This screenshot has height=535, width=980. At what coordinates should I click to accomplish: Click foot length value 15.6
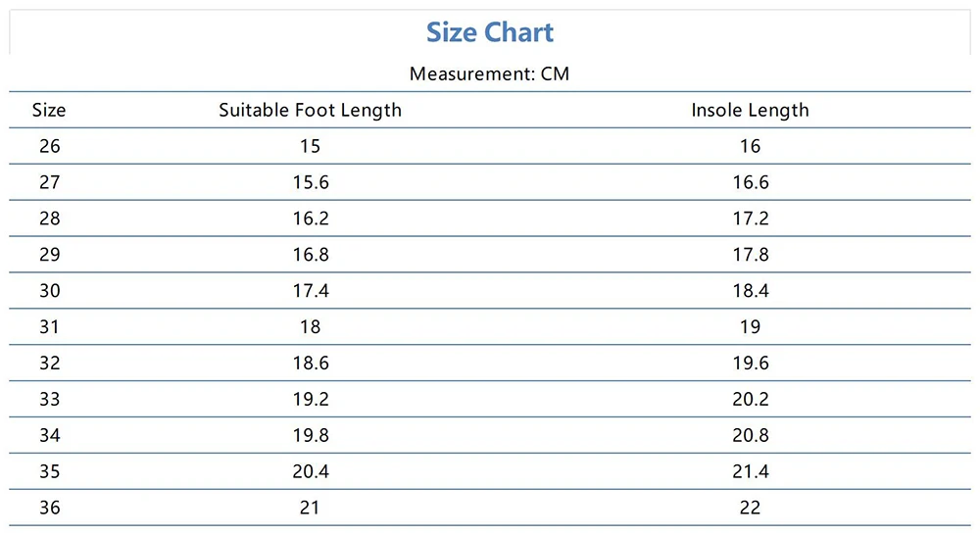click(310, 182)
